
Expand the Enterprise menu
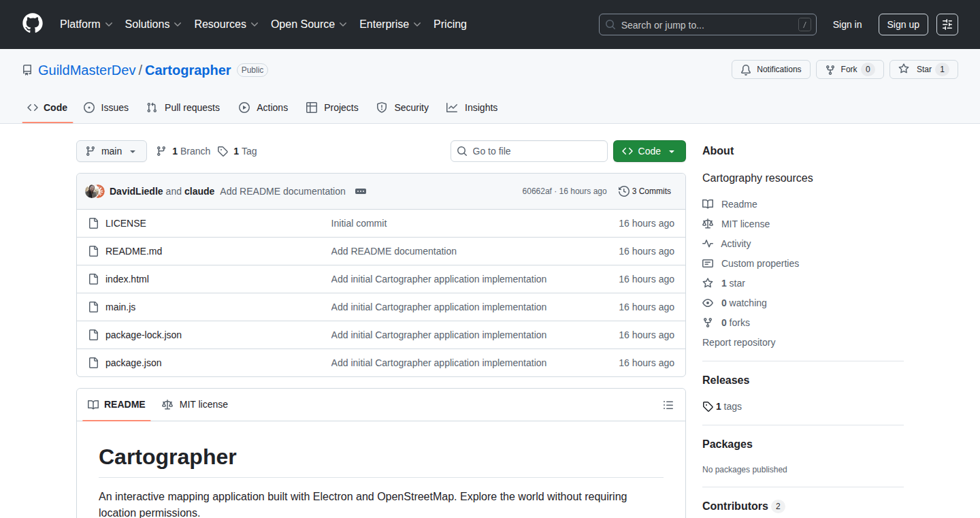pos(390,25)
